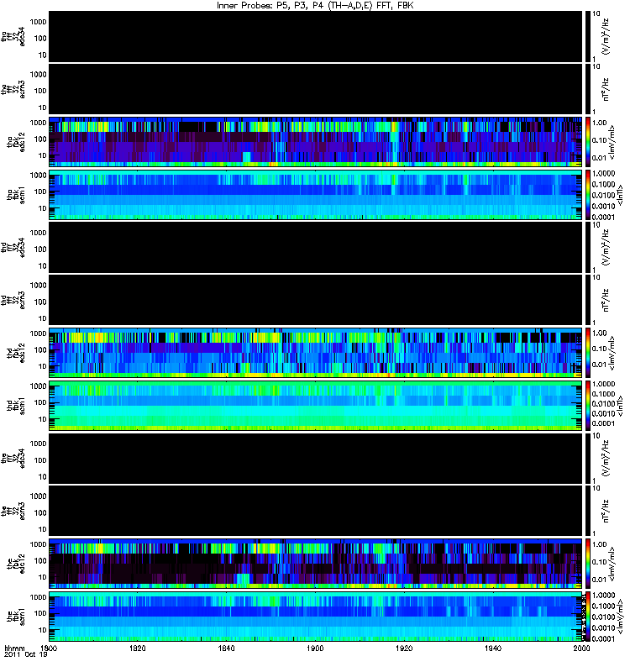Select the thd fff 32 edc34 black panel
Viewport: 630px width, 672px height.
tap(316, 248)
